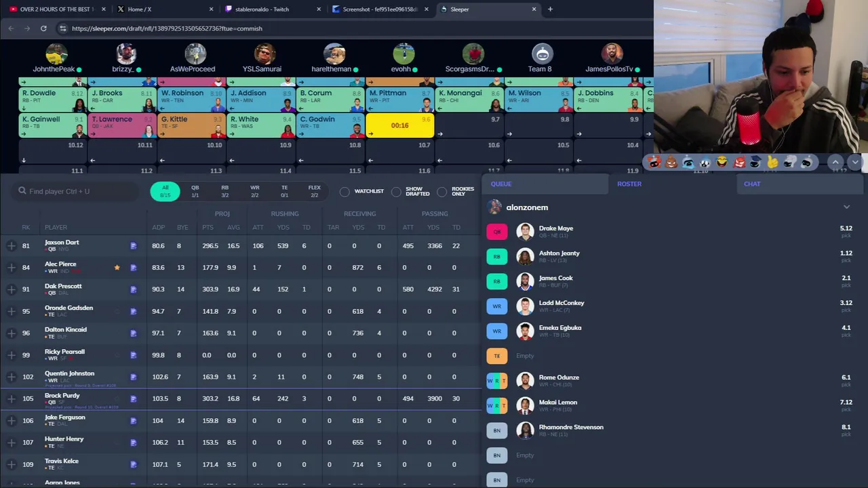Sort players by the RK column

click(x=26, y=228)
